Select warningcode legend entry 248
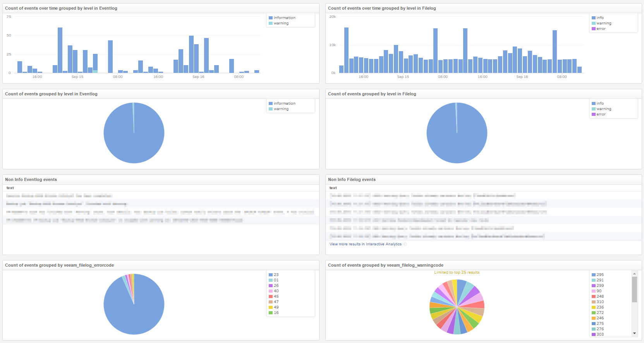 [x=598, y=296]
